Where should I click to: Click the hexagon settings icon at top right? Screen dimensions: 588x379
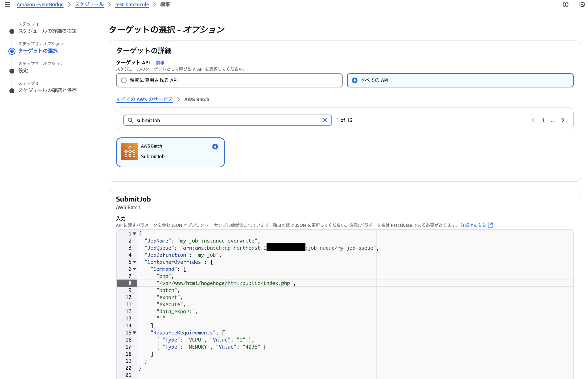[582, 4]
